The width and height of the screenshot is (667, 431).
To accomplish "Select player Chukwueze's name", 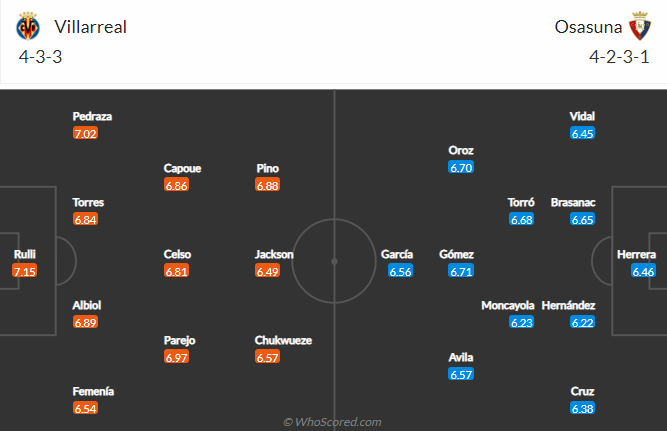I will [283, 340].
